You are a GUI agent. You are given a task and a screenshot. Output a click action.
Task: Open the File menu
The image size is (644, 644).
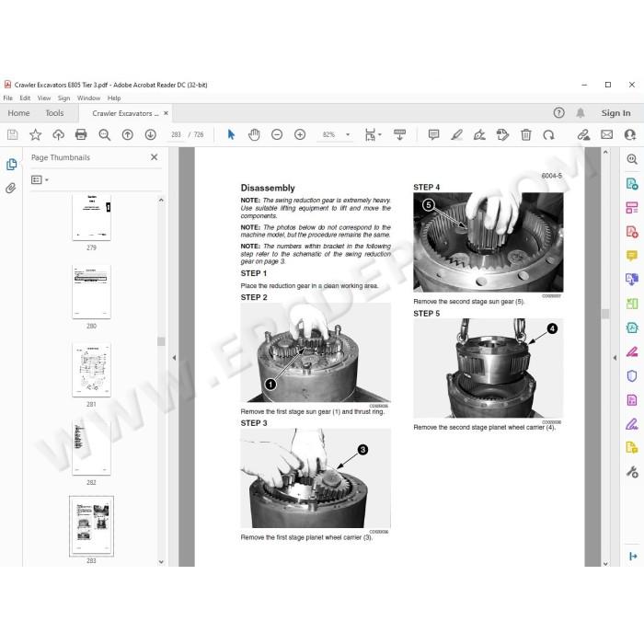(x=7, y=98)
